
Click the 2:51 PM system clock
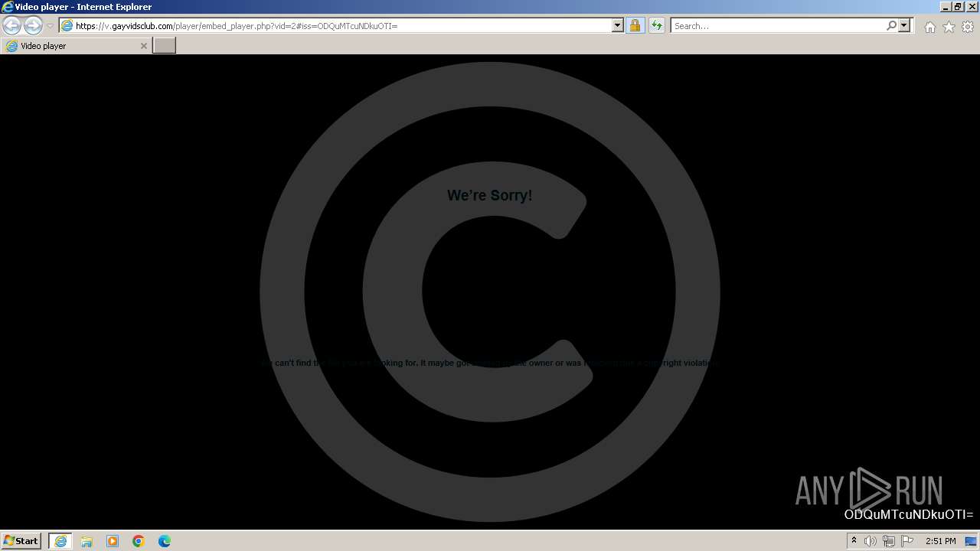[941, 541]
